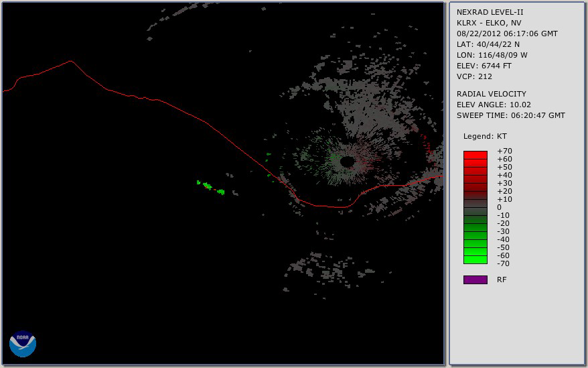The height and width of the screenshot is (368, 588).
Task: Click the "ELEV ANGLE: 10.02" text
Action: 494,105
